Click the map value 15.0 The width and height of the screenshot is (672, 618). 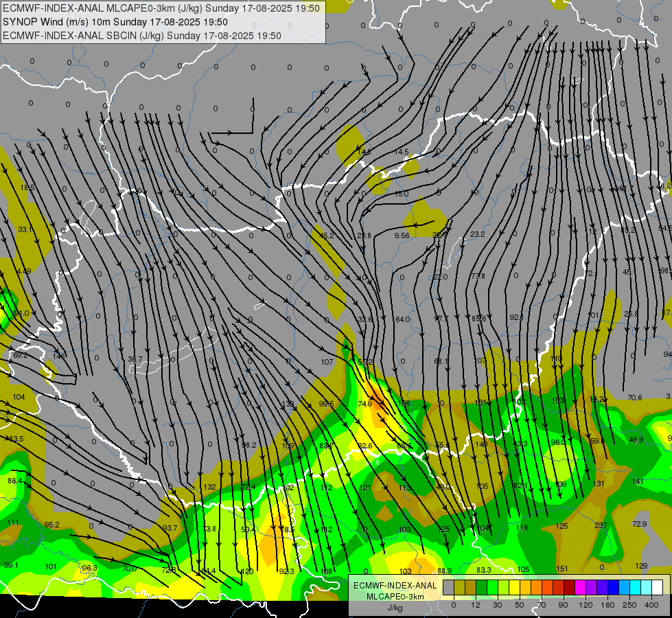point(402,194)
